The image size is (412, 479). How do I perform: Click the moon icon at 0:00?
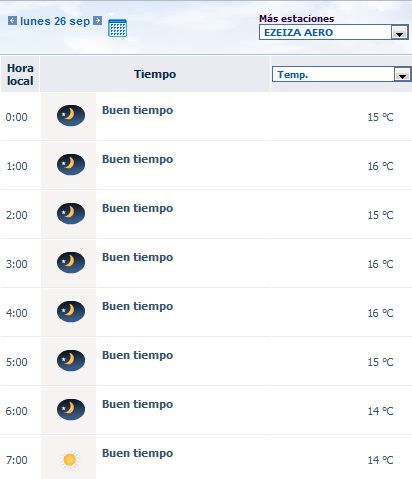[x=71, y=115]
